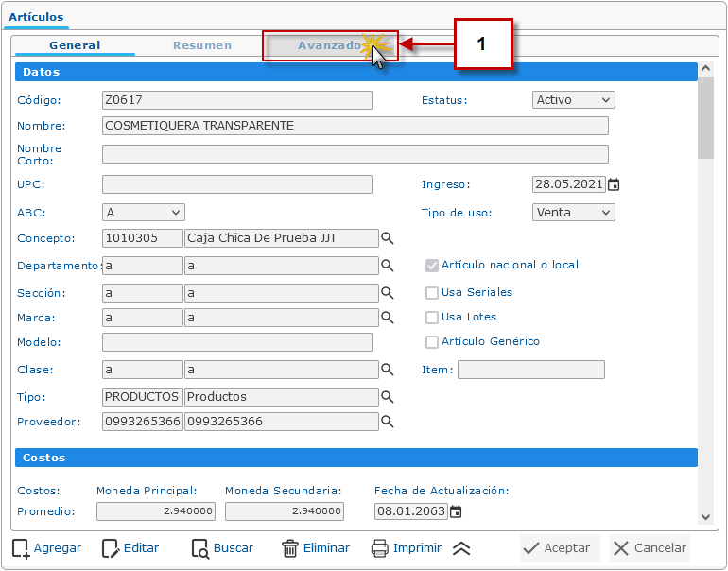Viewport: 728px width, 571px height.
Task: Click the Nombre Corto input field
Action: (x=355, y=155)
